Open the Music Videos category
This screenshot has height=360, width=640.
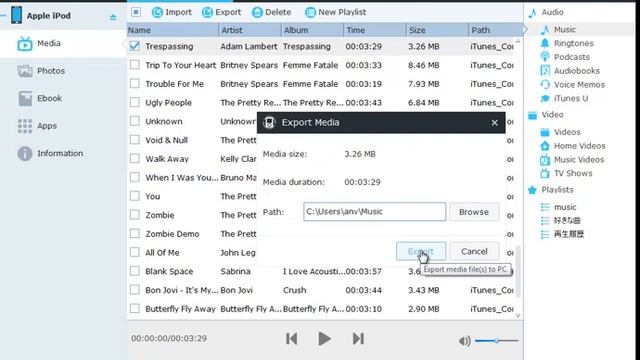578,160
